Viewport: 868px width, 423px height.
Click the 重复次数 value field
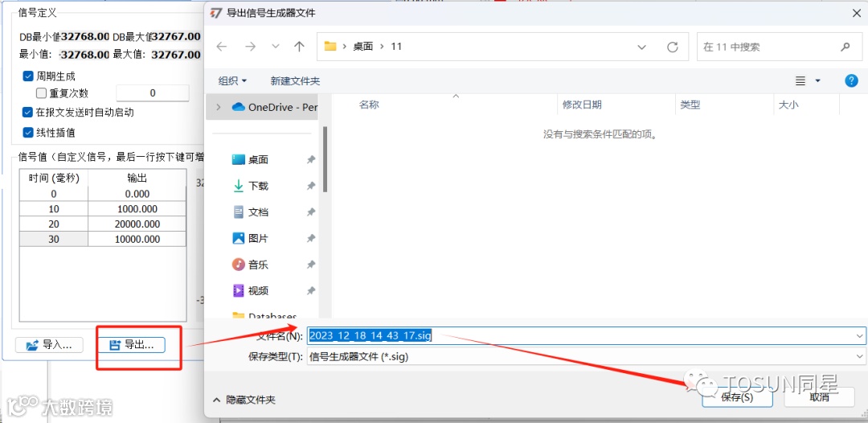[153, 93]
